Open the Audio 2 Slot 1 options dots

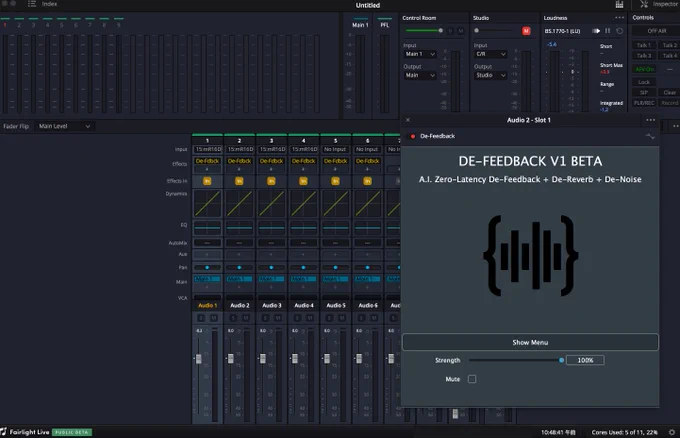[651, 120]
